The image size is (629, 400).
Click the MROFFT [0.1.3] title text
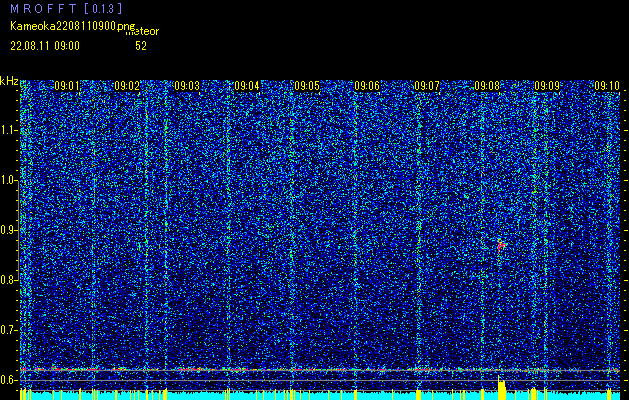coord(66,8)
